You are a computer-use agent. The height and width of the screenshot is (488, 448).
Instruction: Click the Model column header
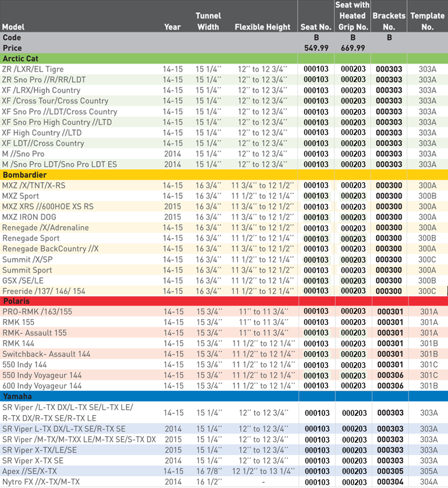tap(13, 27)
